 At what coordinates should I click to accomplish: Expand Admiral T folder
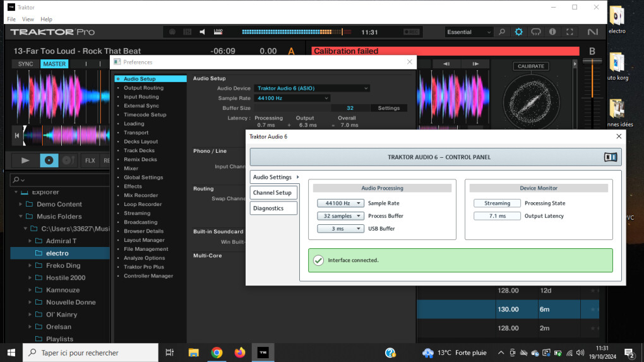[30, 241]
